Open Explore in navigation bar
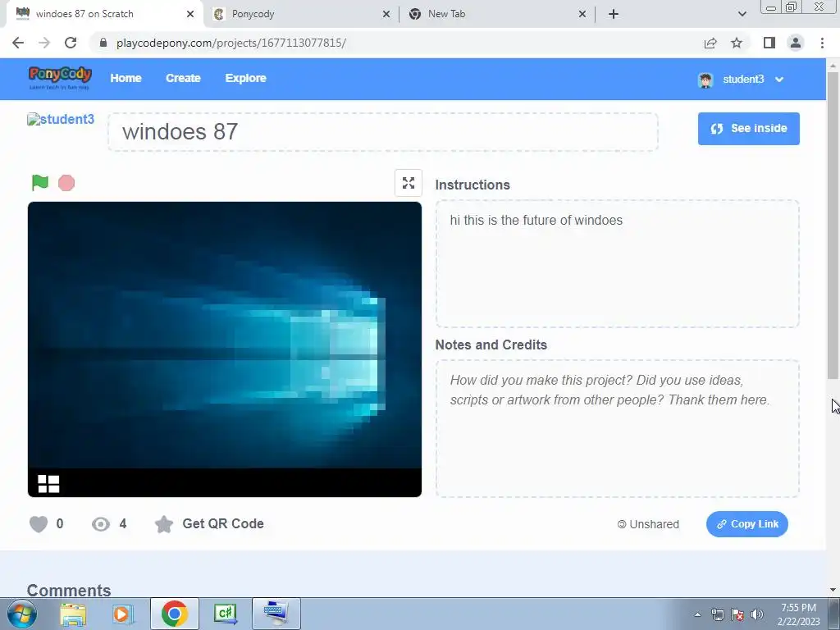 tap(246, 78)
